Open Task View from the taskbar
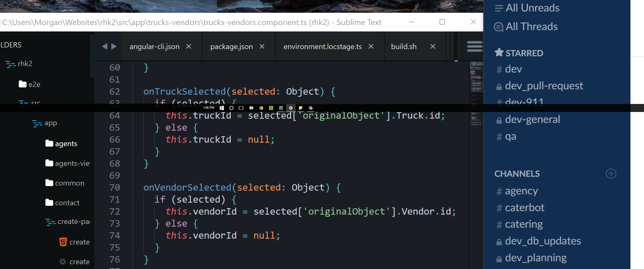 241,108
